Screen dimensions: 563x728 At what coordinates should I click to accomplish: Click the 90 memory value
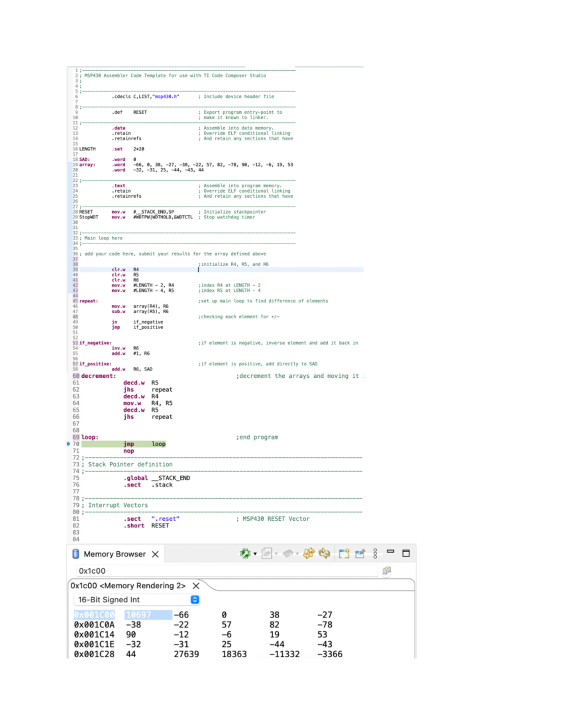click(131, 634)
